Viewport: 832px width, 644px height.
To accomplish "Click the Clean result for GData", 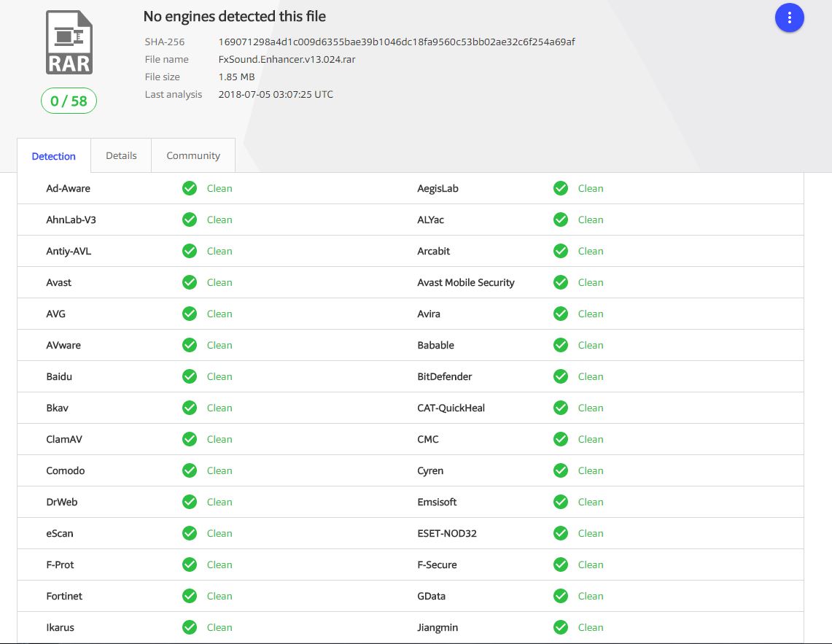I will [x=591, y=596].
